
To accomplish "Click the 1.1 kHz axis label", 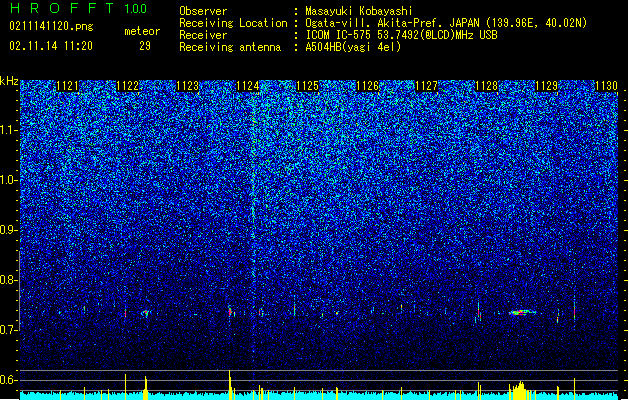I will (x=9, y=130).
